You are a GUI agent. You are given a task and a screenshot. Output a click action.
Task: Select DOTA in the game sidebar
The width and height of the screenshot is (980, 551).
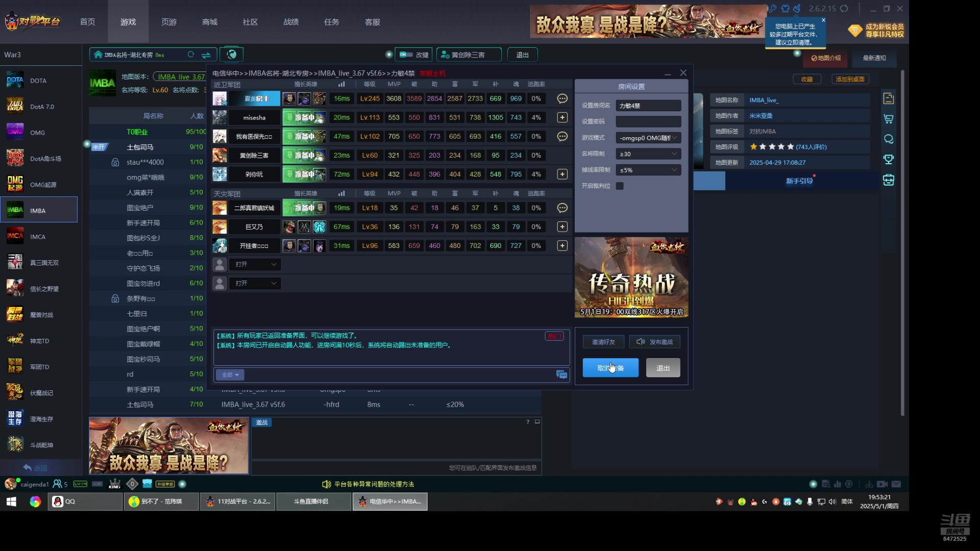[39, 81]
